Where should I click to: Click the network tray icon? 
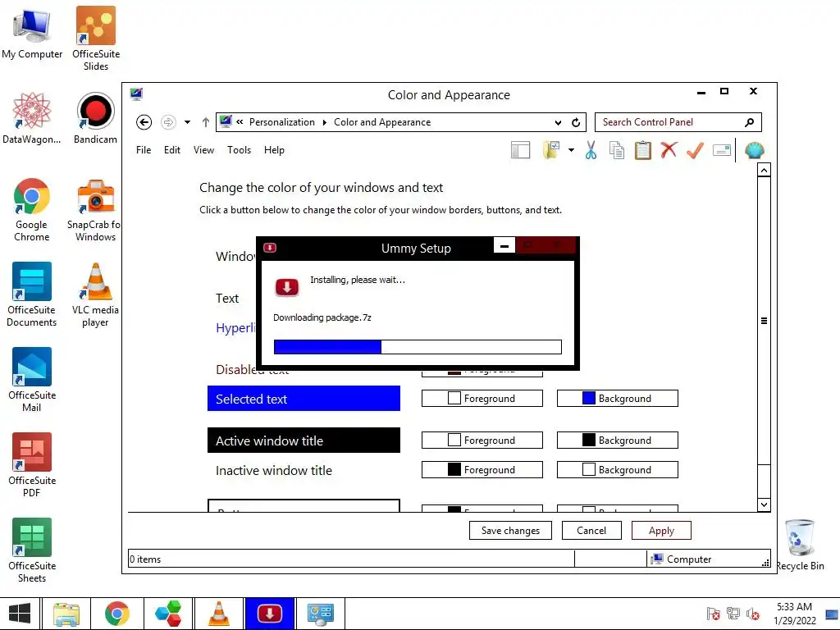(x=733, y=614)
